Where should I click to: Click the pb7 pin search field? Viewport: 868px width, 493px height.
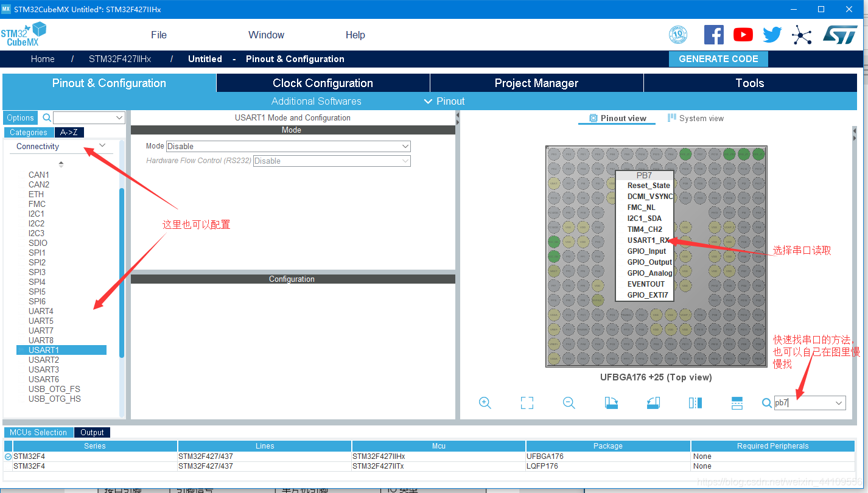click(803, 403)
